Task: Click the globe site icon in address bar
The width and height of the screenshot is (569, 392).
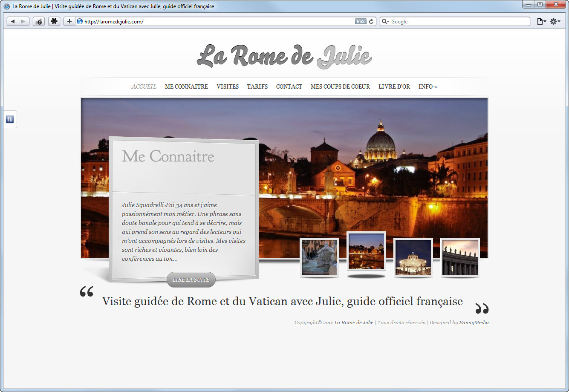Action: [x=80, y=21]
